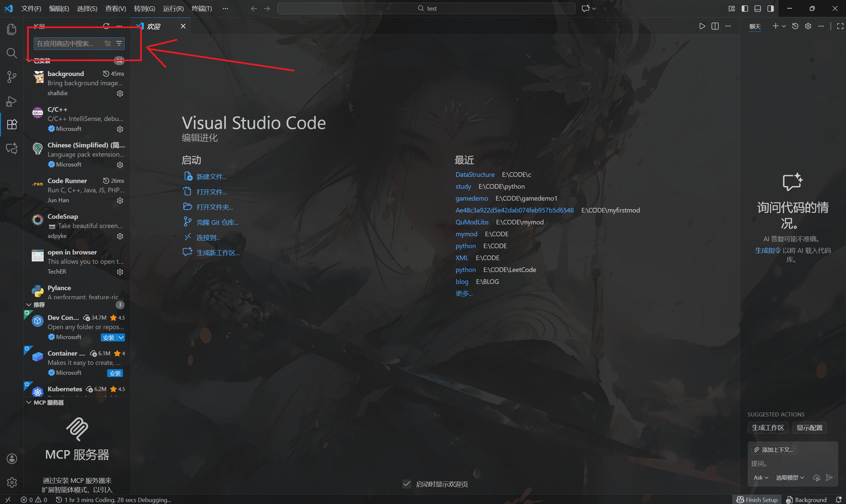This screenshot has width=846, height=504.
Task: Open the Run and Debug view
Action: [12, 101]
